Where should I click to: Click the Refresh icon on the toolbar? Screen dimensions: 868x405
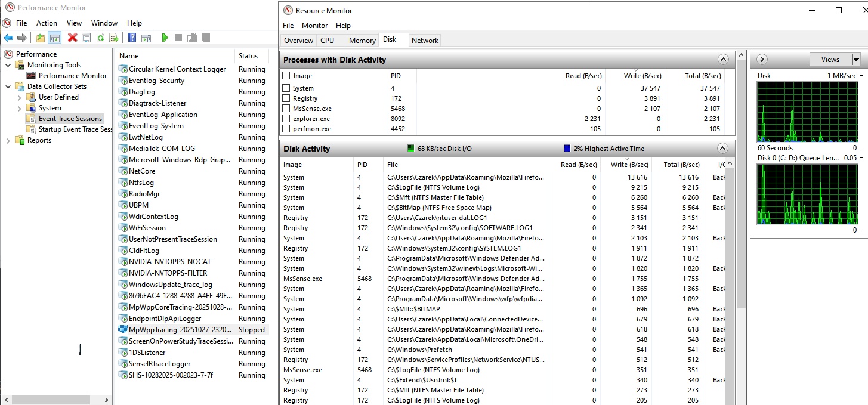pos(101,38)
